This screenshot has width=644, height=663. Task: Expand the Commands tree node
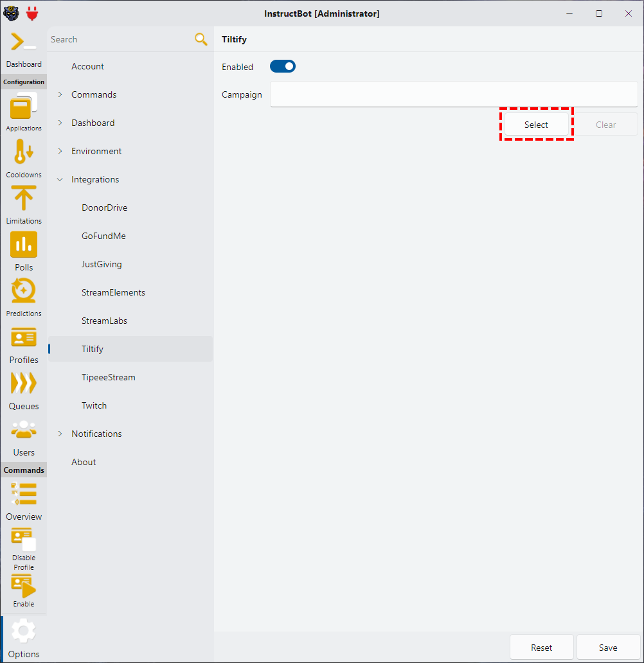(60, 94)
